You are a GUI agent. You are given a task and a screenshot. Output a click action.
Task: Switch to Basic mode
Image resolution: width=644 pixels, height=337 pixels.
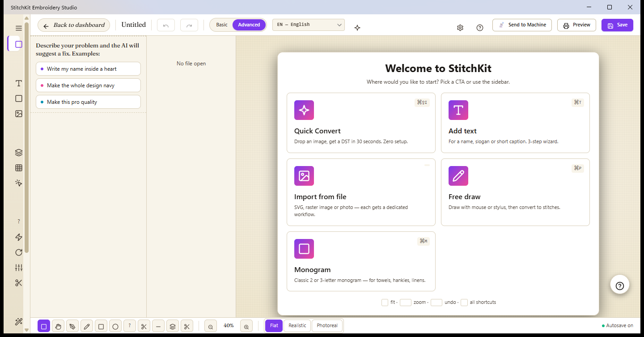222,25
